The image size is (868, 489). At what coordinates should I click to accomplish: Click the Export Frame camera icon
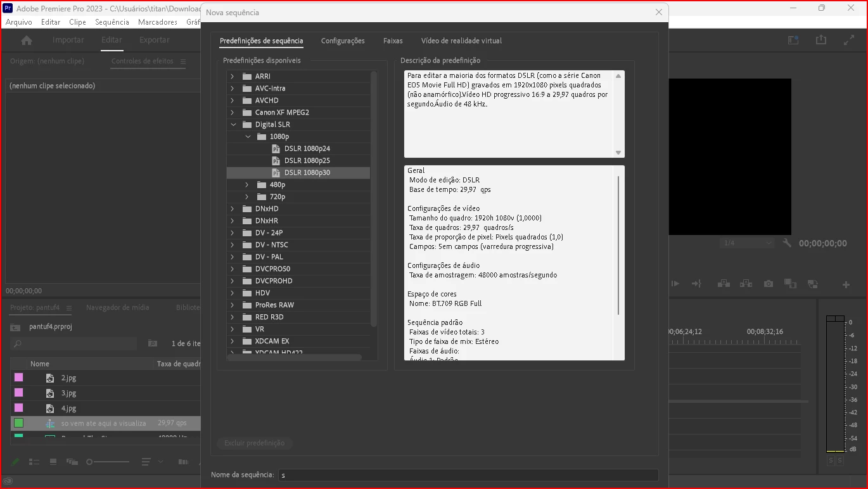pos(769,284)
